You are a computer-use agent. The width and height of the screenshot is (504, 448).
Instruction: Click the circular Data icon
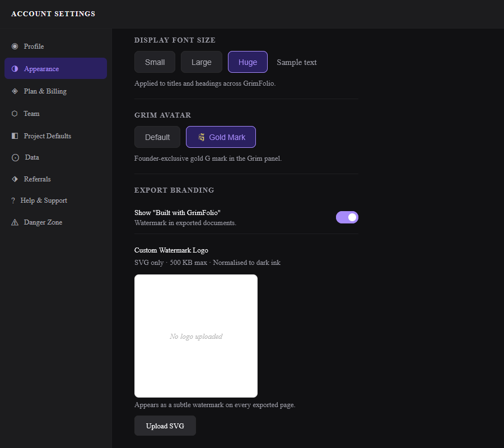point(15,157)
